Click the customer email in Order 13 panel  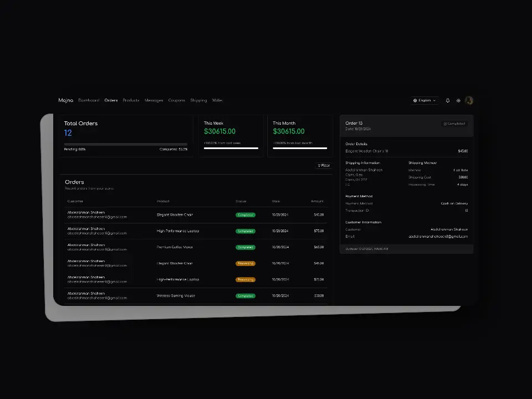438,237
